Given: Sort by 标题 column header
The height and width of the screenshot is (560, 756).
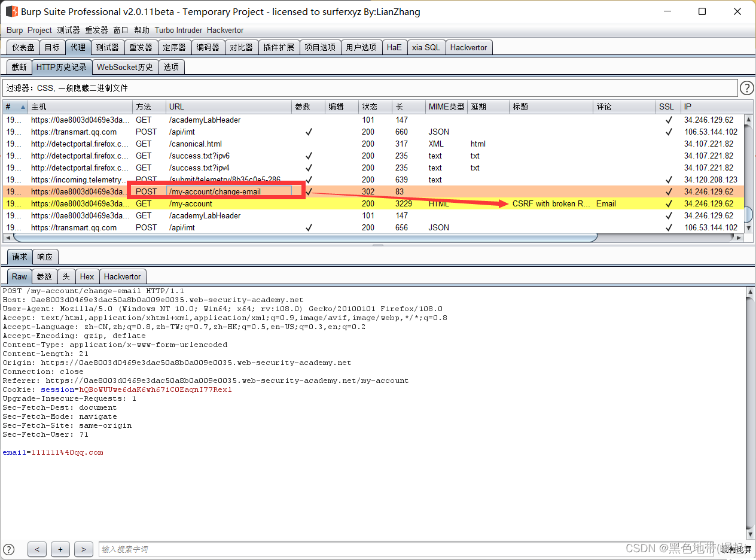Looking at the screenshot, I should (551, 106).
